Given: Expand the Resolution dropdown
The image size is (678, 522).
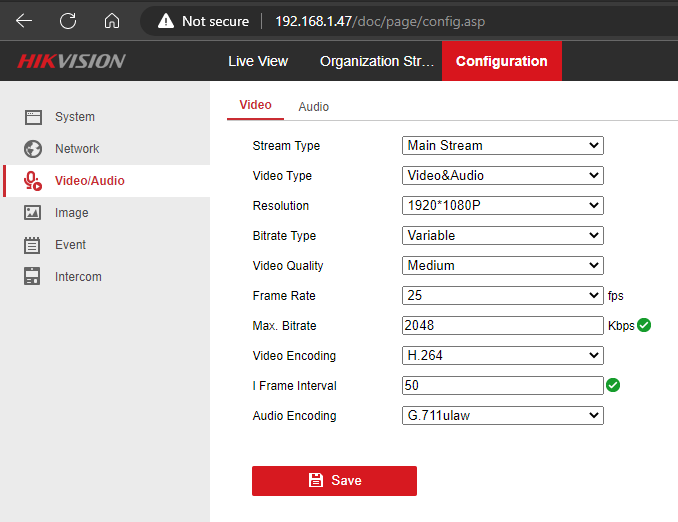Looking at the screenshot, I should (502, 206).
